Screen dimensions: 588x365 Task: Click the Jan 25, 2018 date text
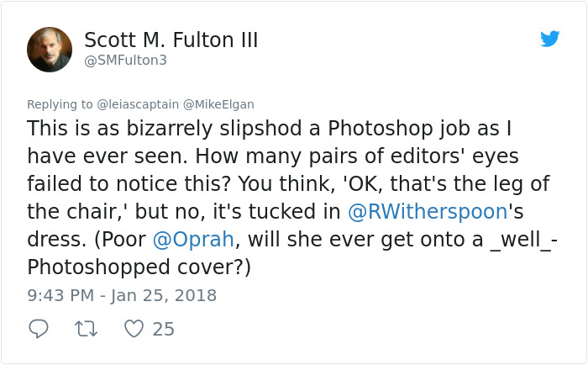coord(164,295)
